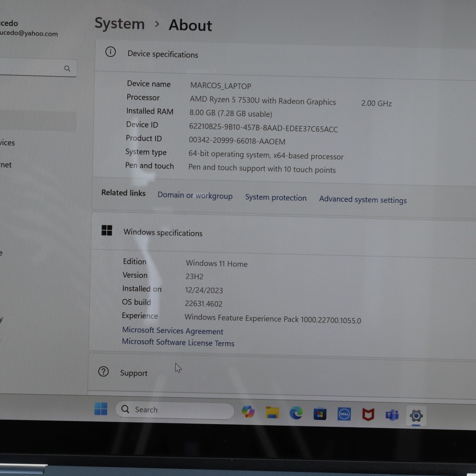
Task: Select the 2.00 GHz processor speed value
Action: [376, 103]
